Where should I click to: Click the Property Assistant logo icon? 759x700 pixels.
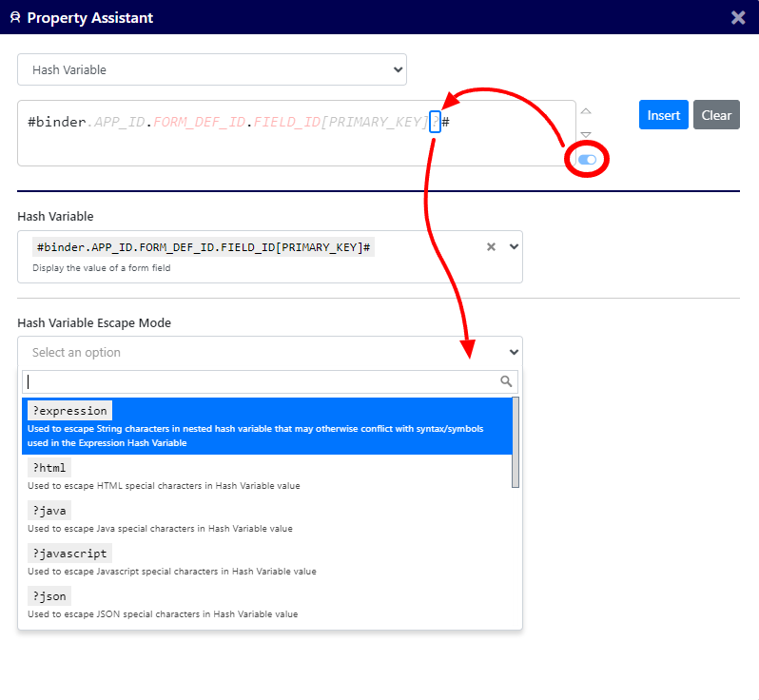tap(15, 17)
